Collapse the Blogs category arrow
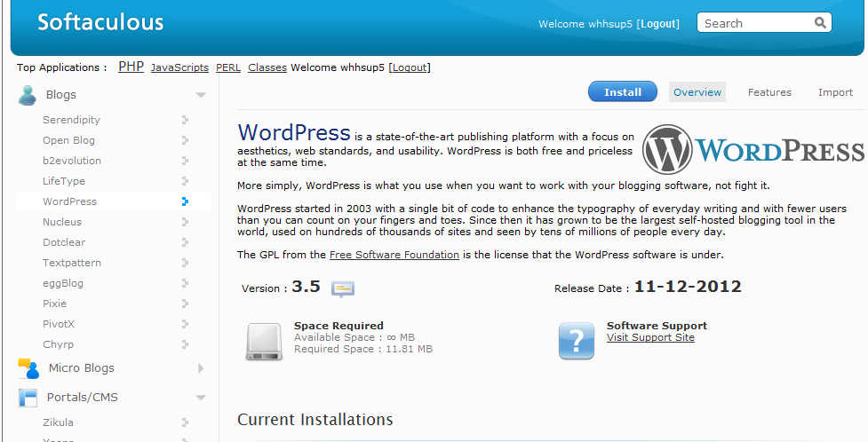 pos(201,95)
